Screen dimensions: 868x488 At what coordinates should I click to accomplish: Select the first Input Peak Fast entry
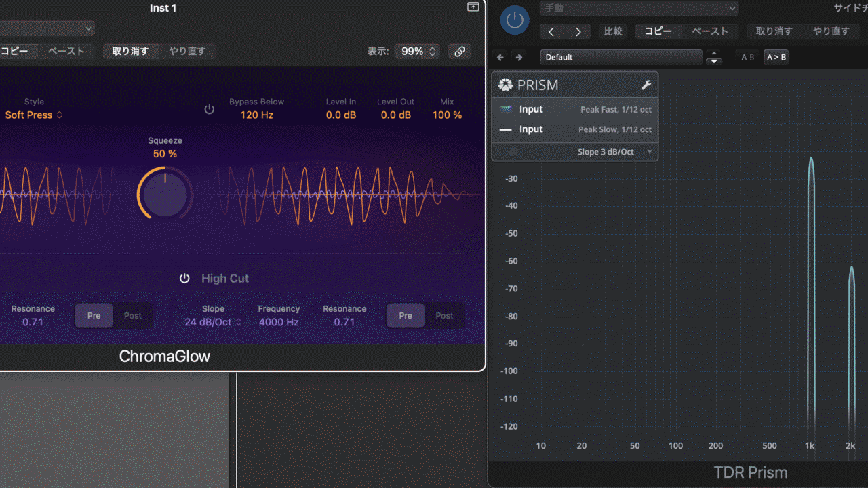click(574, 110)
